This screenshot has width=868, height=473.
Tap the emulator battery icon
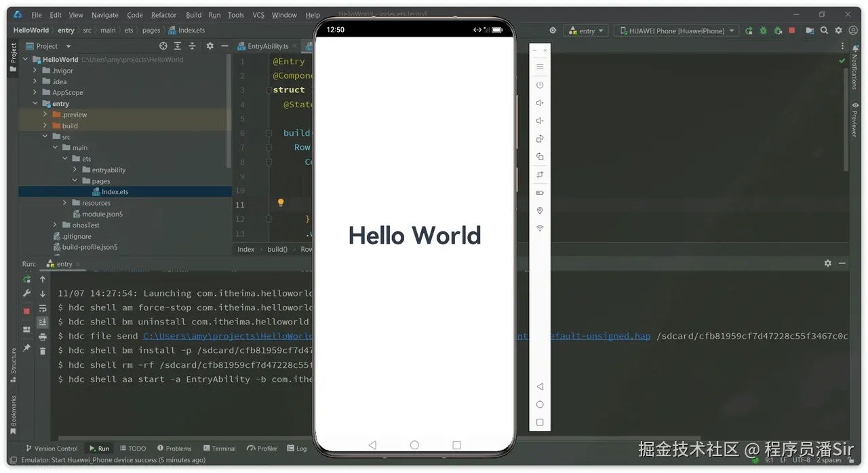click(x=540, y=193)
